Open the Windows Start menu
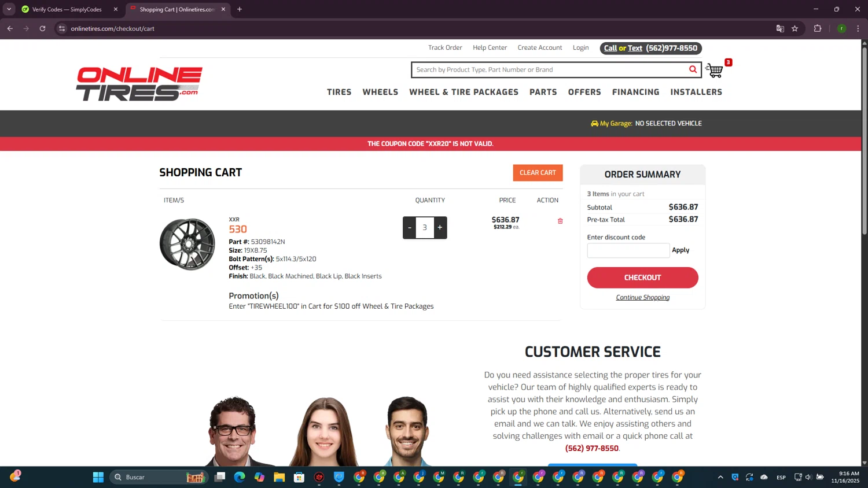This screenshot has height=488, width=868. tap(98, 477)
